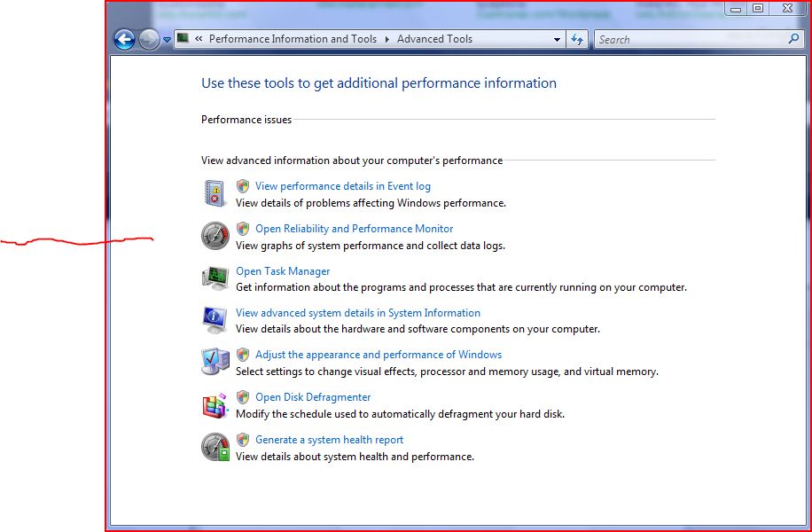This screenshot has width=812, height=532.
Task: Click shield icon beside Reliability Monitor link
Action: pyautogui.click(x=242, y=229)
